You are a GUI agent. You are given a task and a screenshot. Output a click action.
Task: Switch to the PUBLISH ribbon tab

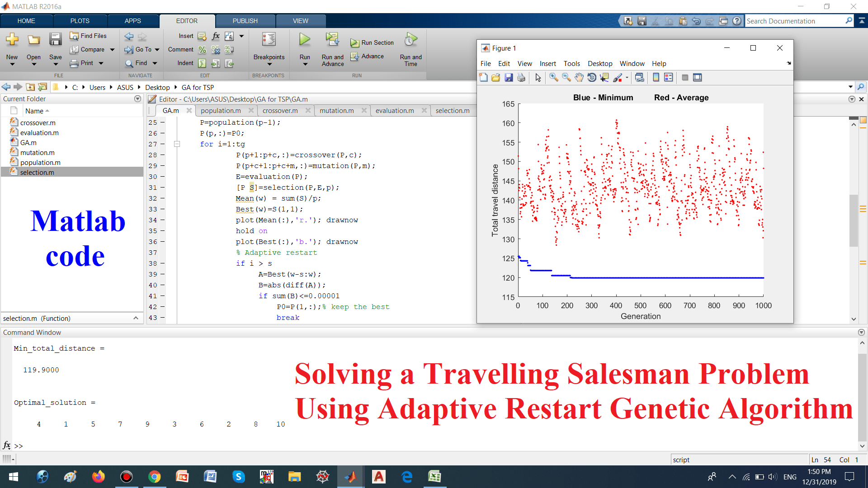coord(245,21)
